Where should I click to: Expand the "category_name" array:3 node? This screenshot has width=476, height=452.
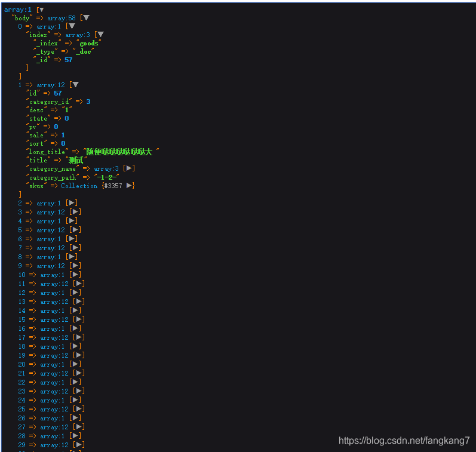pos(129,168)
